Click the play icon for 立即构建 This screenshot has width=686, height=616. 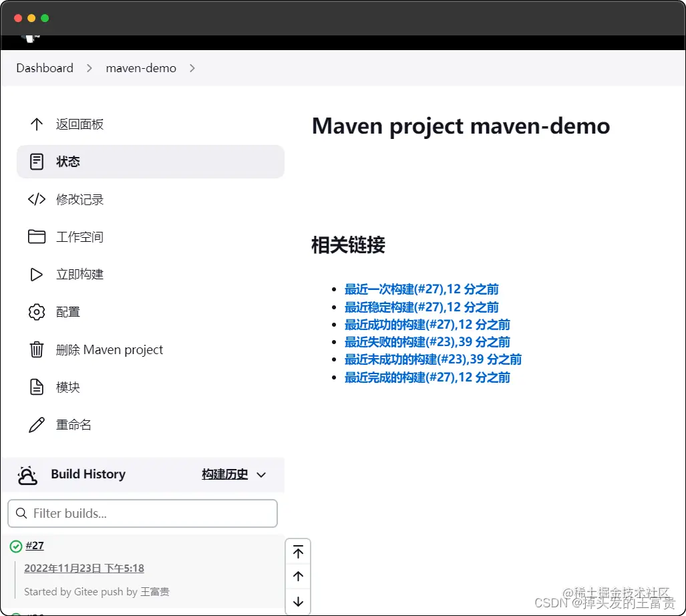[x=37, y=275]
